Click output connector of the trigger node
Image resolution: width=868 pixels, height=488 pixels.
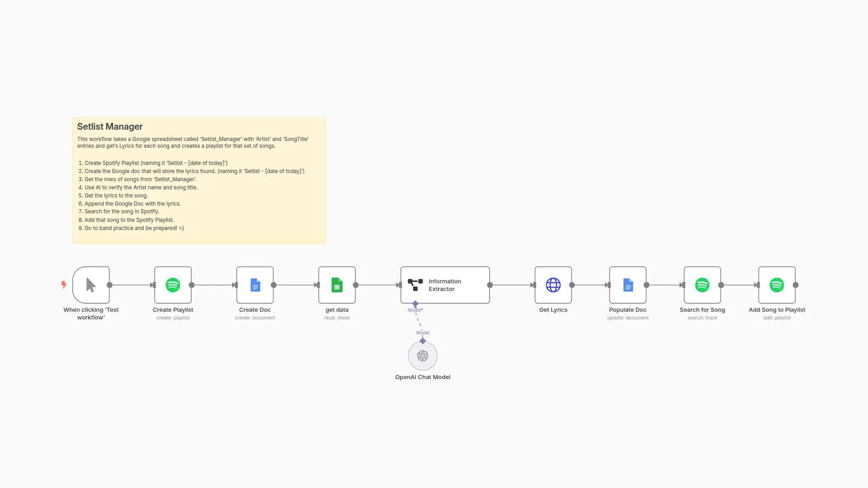[x=109, y=285]
